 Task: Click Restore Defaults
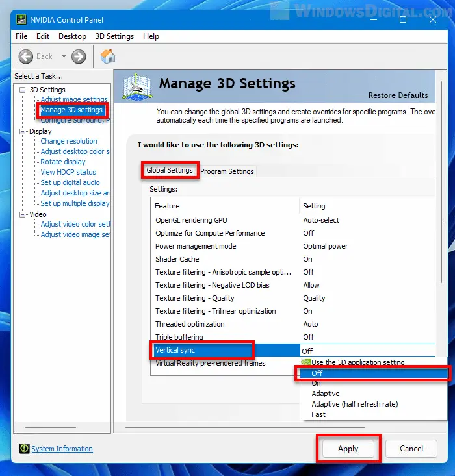398,95
